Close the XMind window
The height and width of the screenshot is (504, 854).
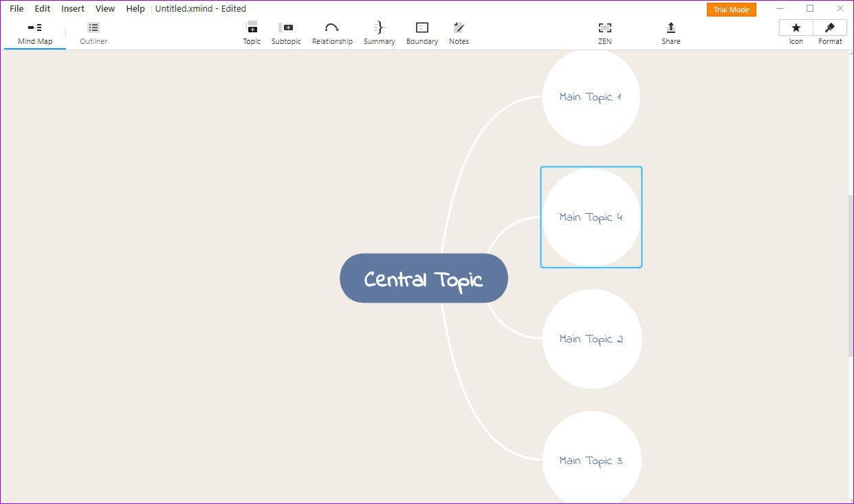click(840, 9)
